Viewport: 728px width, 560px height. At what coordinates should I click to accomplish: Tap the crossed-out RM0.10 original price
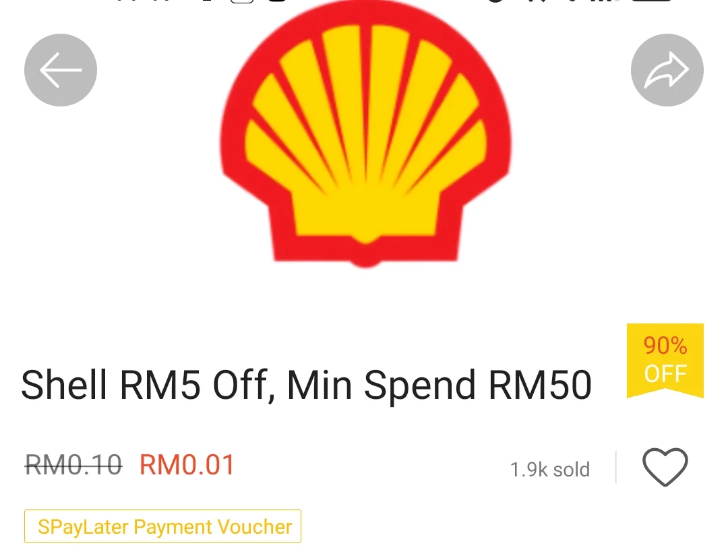click(x=73, y=465)
